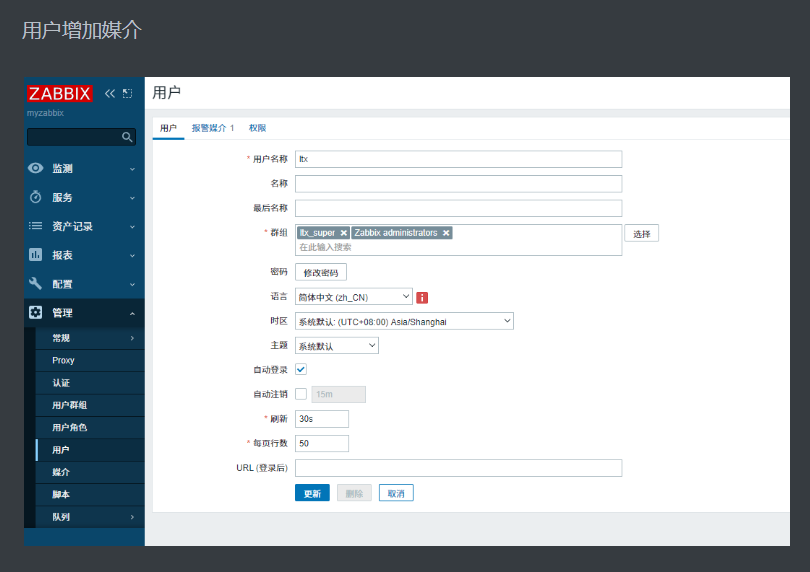Collapse the 管理 menu

(132, 313)
